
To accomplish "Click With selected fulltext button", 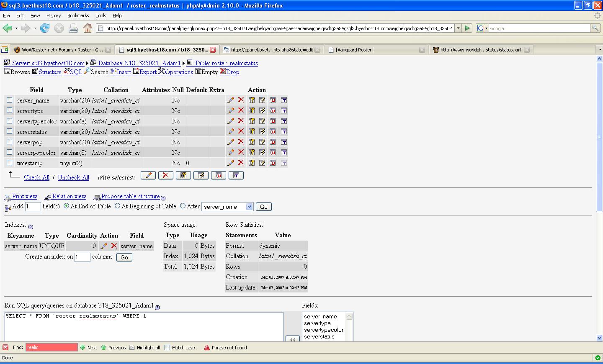I will [236, 175].
